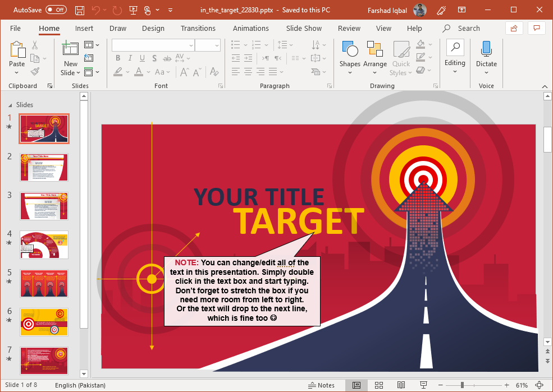Expand the New Slide dropdown

[70, 72]
